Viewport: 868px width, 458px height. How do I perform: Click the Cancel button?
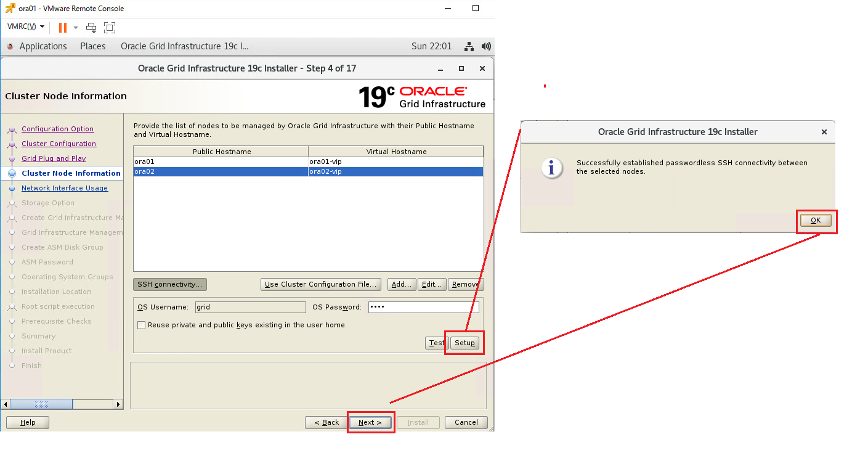466,422
